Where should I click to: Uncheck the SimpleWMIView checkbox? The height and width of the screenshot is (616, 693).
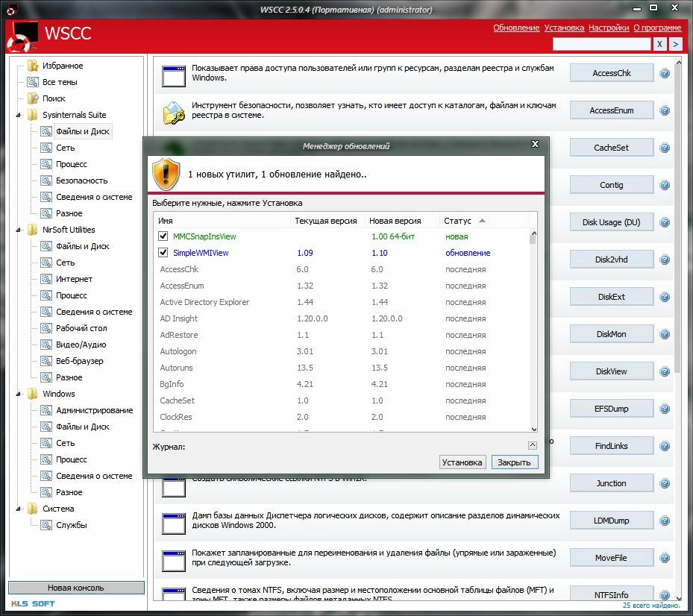(x=163, y=252)
